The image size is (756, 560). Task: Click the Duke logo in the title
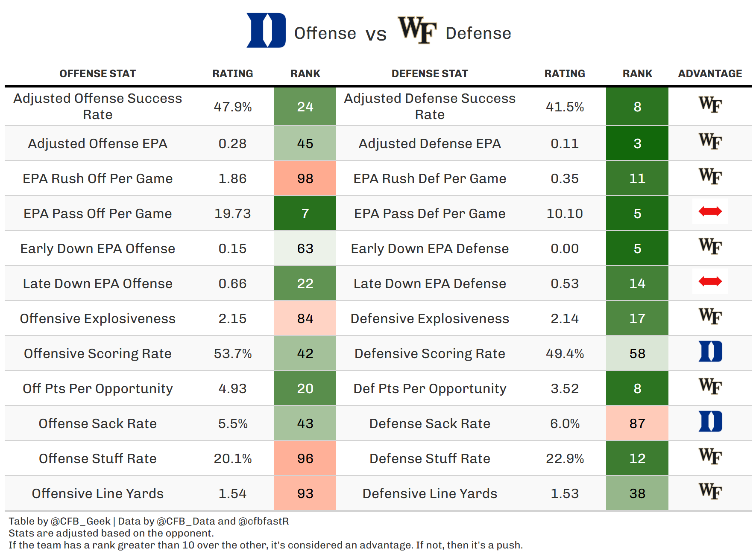pyautogui.click(x=266, y=30)
